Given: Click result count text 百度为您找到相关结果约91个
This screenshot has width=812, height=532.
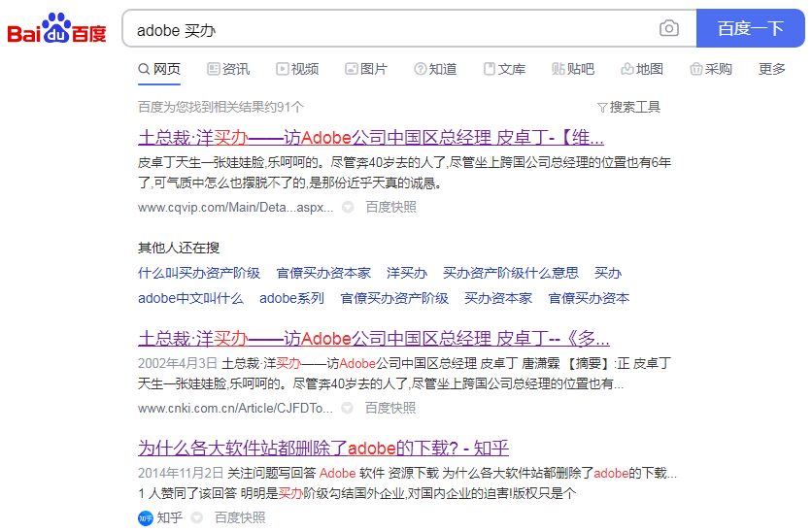Looking at the screenshot, I should pos(220,107).
